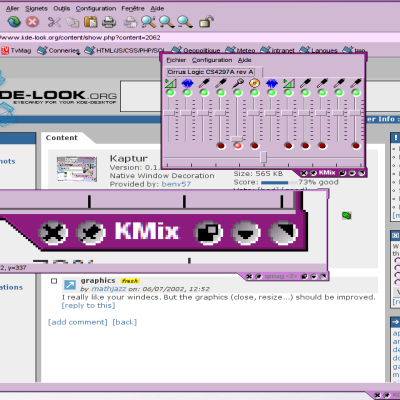
Task: Open the Aller menu in Konqueror
Action: point(13,9)
